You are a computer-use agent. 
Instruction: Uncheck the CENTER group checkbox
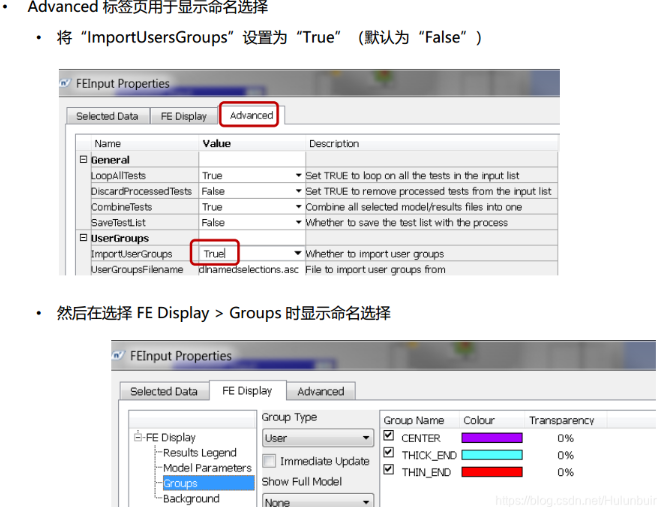(x=390, y=437)
